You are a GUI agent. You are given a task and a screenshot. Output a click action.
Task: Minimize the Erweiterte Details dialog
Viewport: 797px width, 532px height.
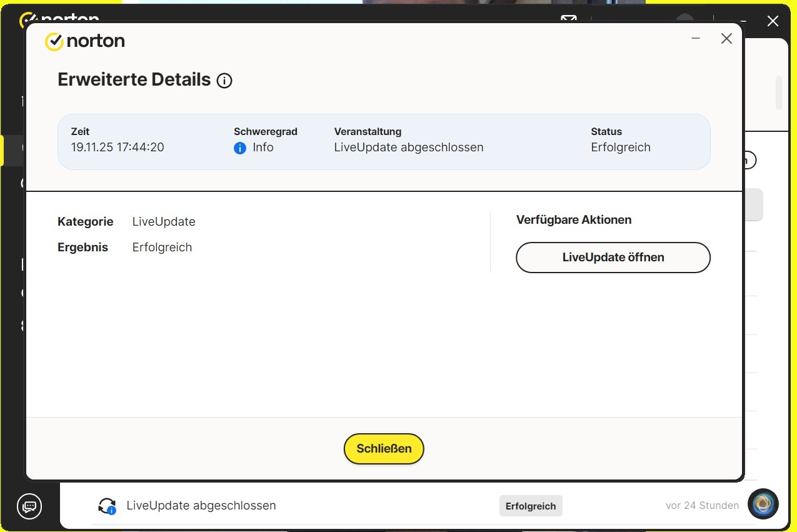coord(696,39)
